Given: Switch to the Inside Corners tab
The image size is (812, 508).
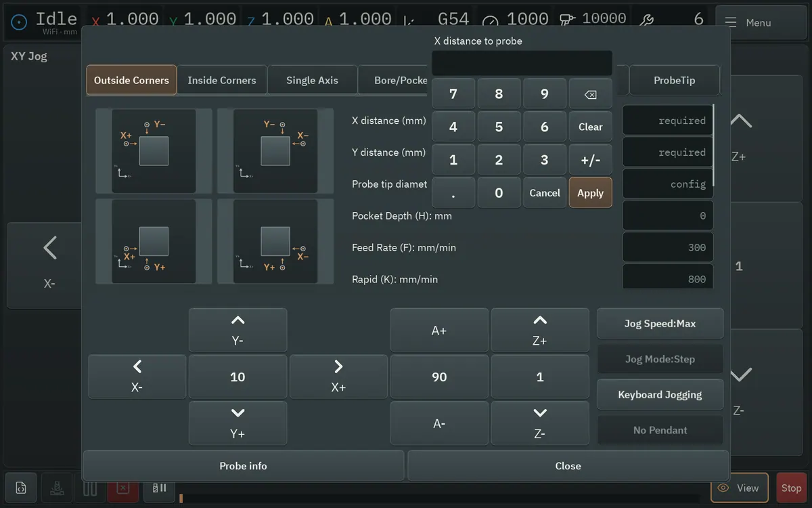Looking at the screenshot, I should tap(222, 80).
